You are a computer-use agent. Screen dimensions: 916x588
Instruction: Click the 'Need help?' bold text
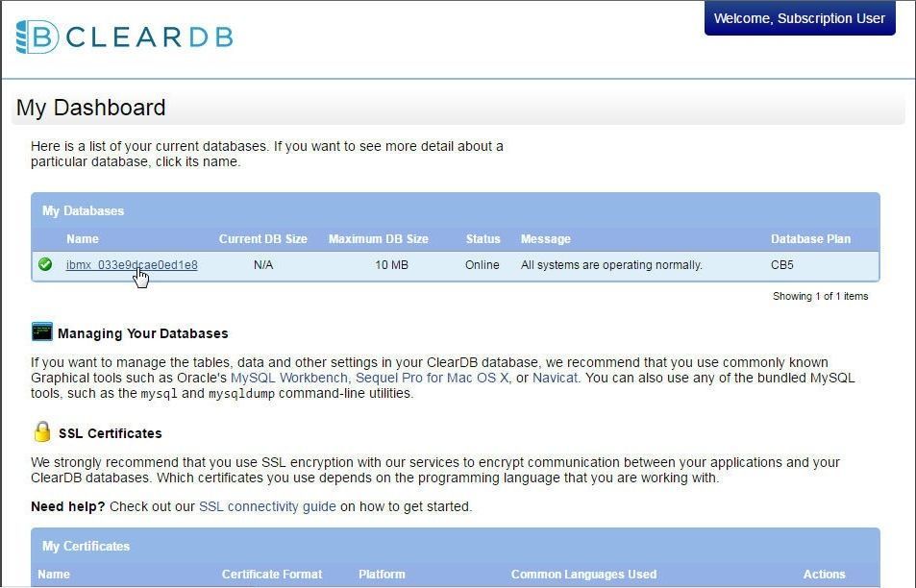(68, 506)
